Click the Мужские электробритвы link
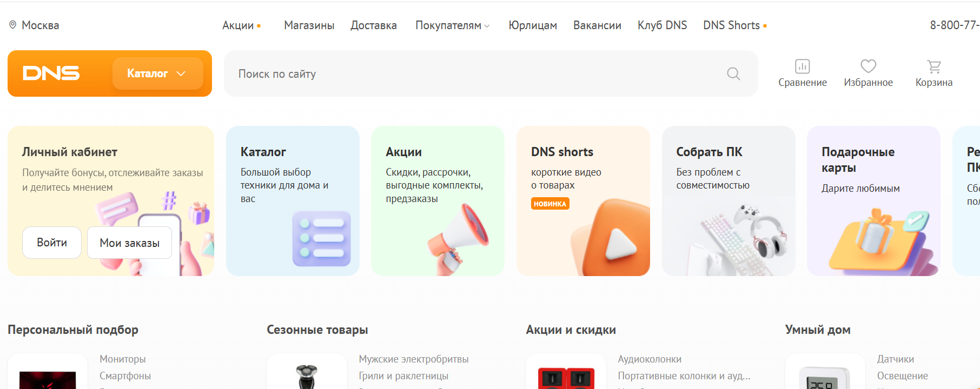The height and width of the screenshot is (389, 980). point(414,359)
